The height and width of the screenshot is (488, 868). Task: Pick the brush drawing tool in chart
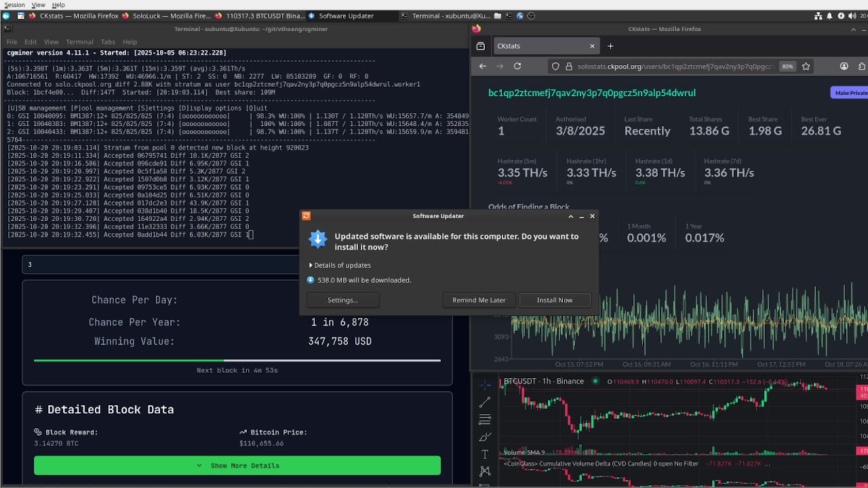485,437
